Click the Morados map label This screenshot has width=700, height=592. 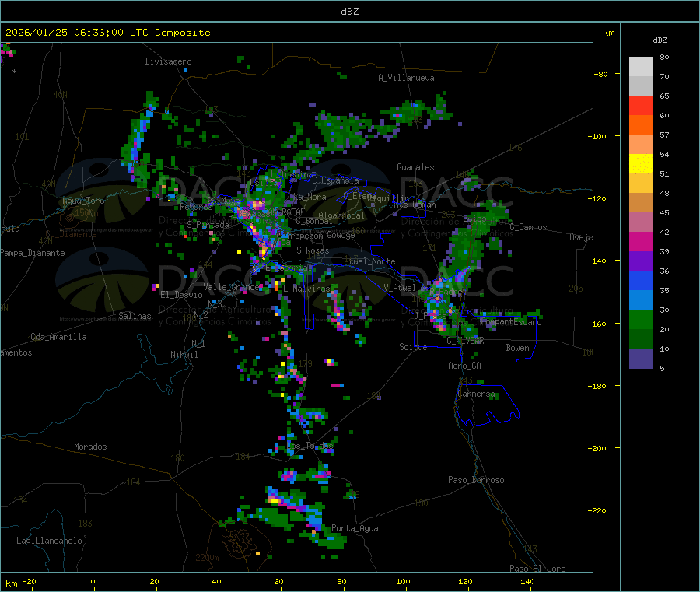click(90, 447)
